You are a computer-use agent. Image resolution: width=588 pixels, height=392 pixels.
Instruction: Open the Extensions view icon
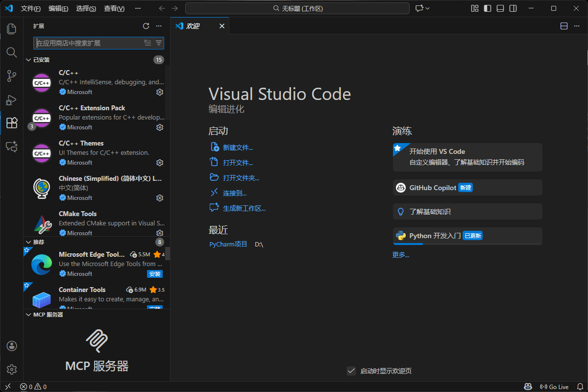(x=12, y=123)
